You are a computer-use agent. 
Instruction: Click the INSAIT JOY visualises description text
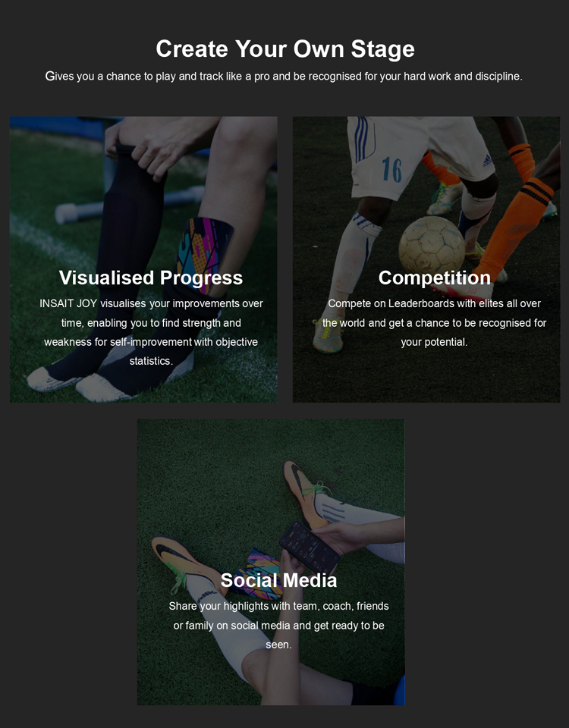(151, 332)
